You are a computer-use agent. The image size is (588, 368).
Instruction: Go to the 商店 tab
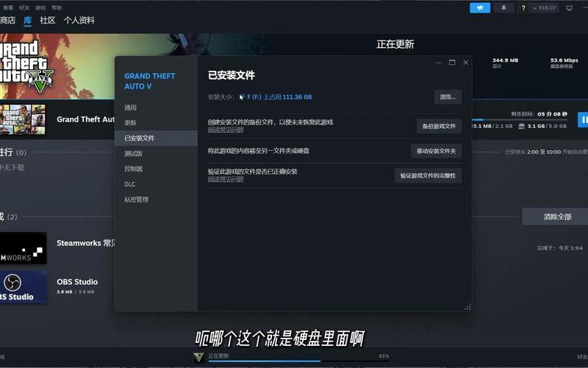[x=7, y=21]
